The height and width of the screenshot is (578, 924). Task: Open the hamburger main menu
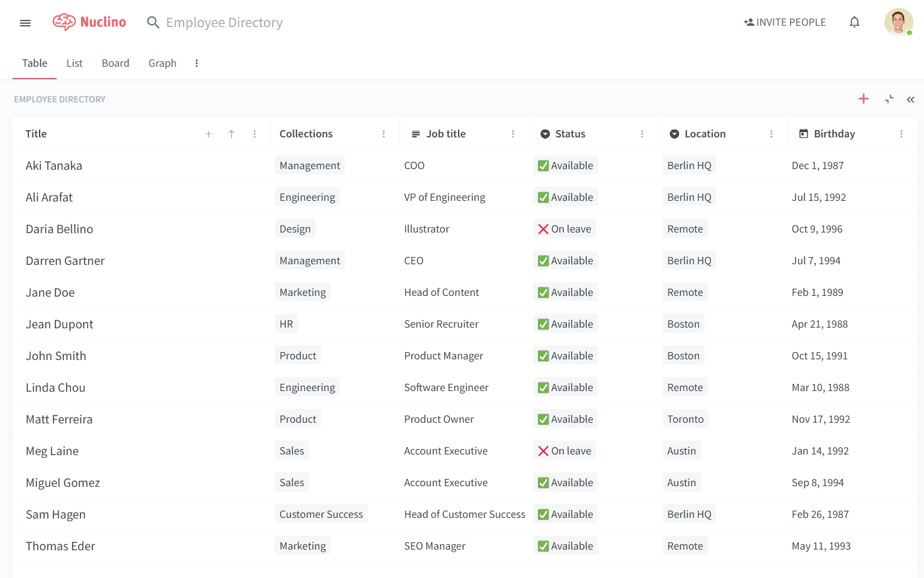[25, 23]
